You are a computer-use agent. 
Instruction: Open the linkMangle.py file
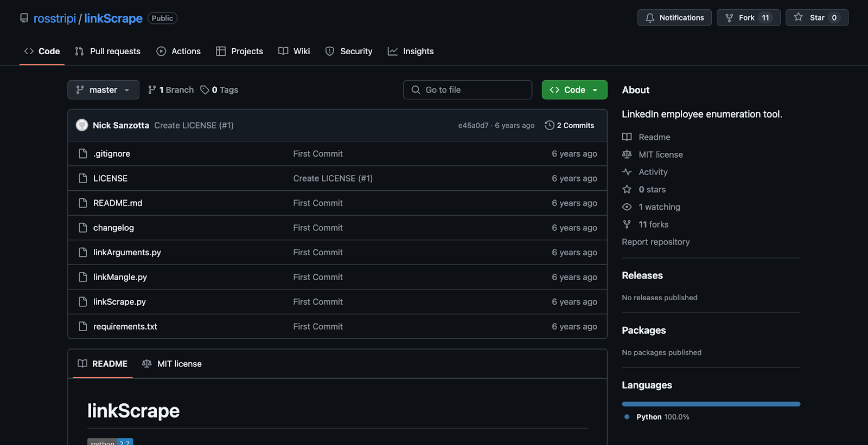120,277
